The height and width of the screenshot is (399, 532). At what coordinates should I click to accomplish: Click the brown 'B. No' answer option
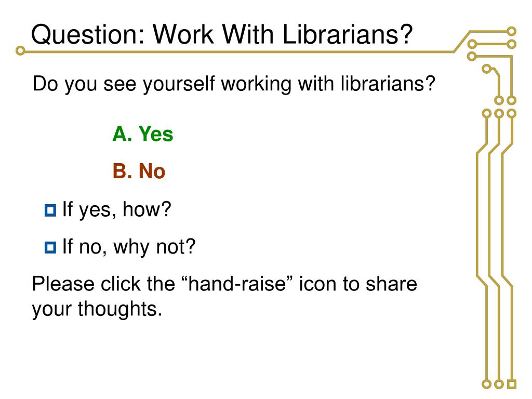coord(139,171)
